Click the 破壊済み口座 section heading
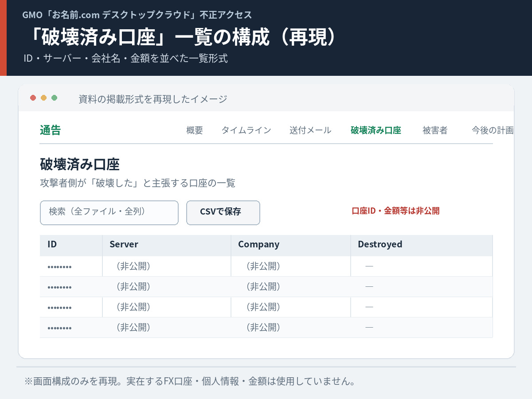This screenshot has width=532, height=399. pos(80,164)
